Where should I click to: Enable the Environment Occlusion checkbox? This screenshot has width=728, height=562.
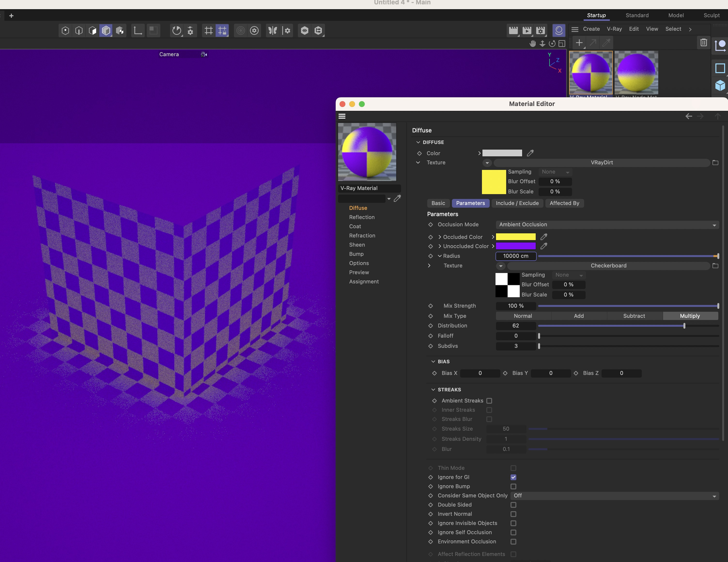point(513,542)
